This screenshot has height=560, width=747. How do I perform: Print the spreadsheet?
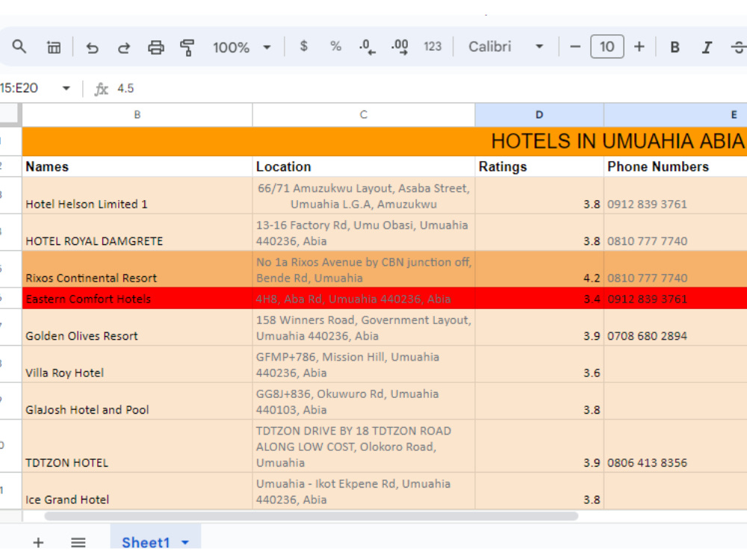[156, 47]
